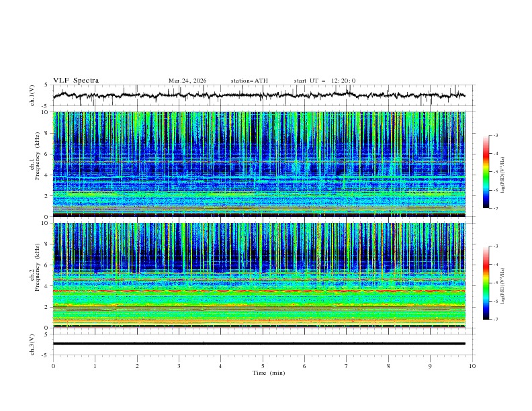532x411 pixels.
Task: Click the ch.2 PSD color scale bar
Action: pos(486,283)
